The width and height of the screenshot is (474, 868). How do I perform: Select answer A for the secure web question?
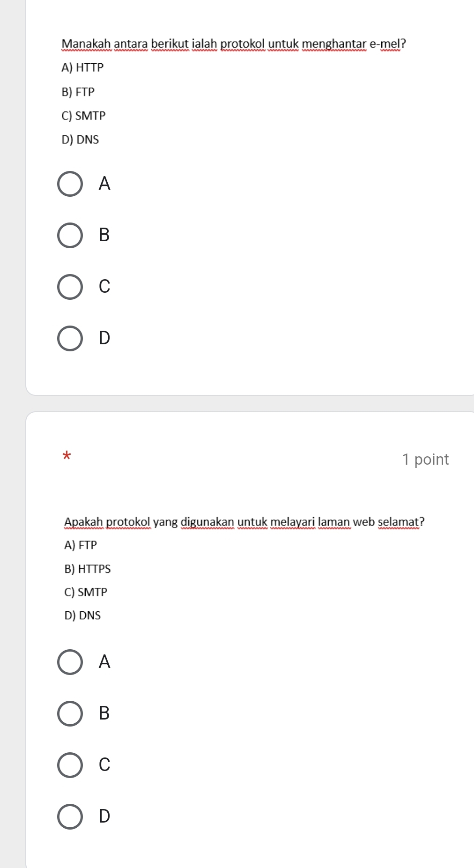70,662
